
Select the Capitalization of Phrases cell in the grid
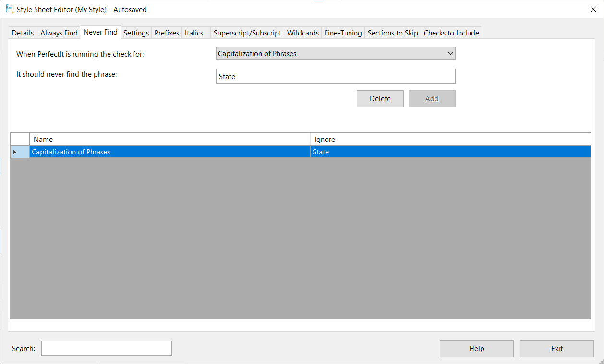[x=170, y=152]
